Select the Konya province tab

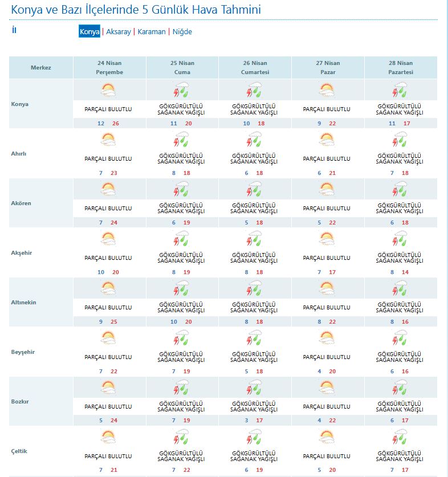click(89, 32)
